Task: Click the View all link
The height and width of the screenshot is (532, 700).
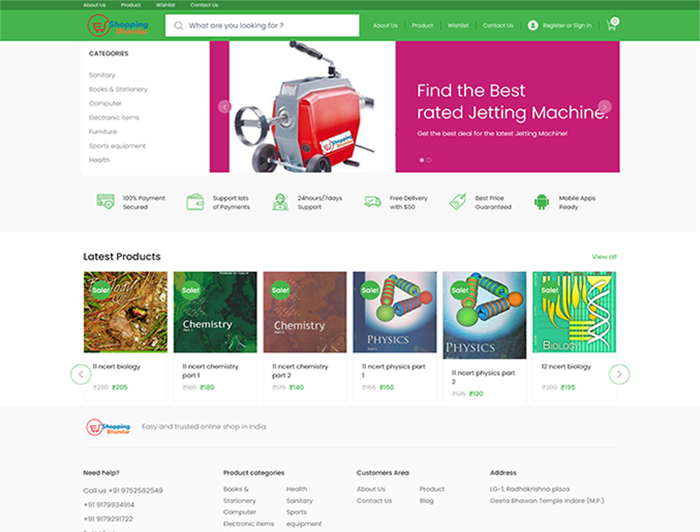Action: point(604,257)
